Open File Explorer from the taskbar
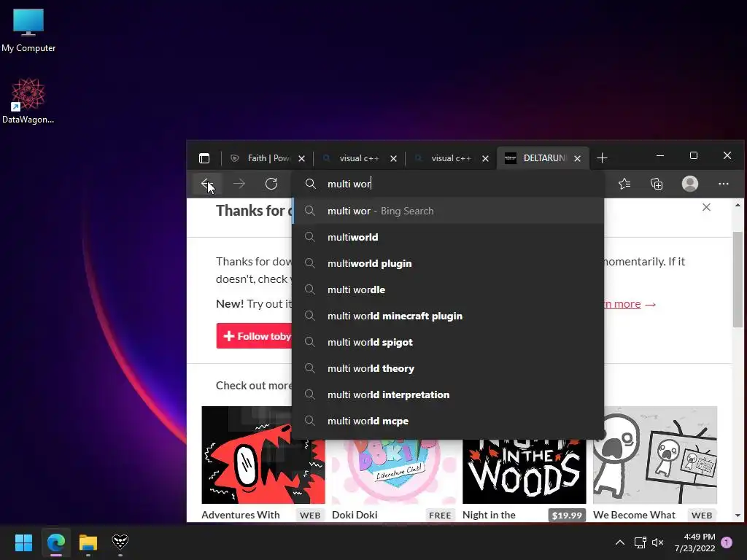 pos(88,542)
